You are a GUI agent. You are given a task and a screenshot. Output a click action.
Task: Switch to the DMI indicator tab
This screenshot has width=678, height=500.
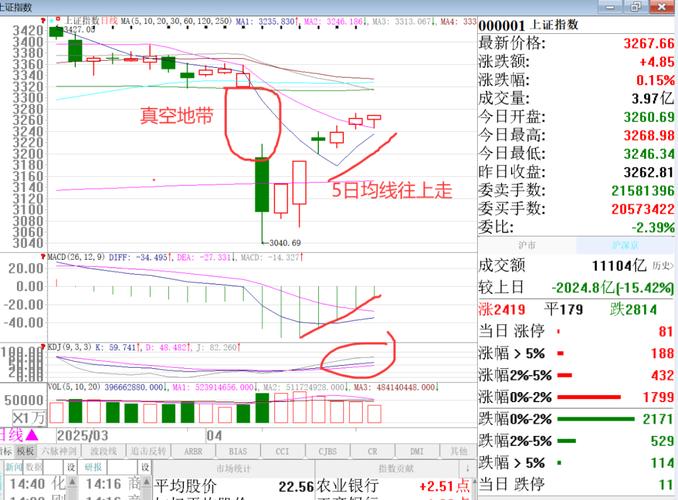pyautogui.click(x=417, y=452)
